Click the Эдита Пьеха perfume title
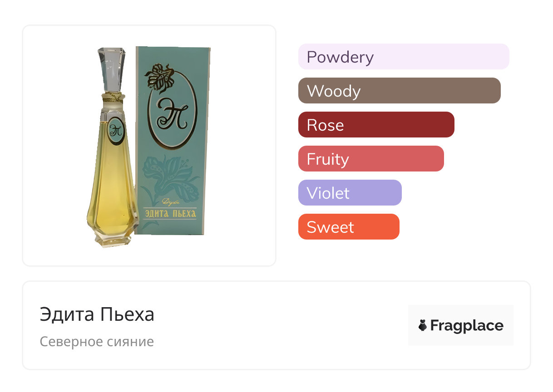Image resolution: width=553 pixels, height=392 pixels. [x=97, y=314]
